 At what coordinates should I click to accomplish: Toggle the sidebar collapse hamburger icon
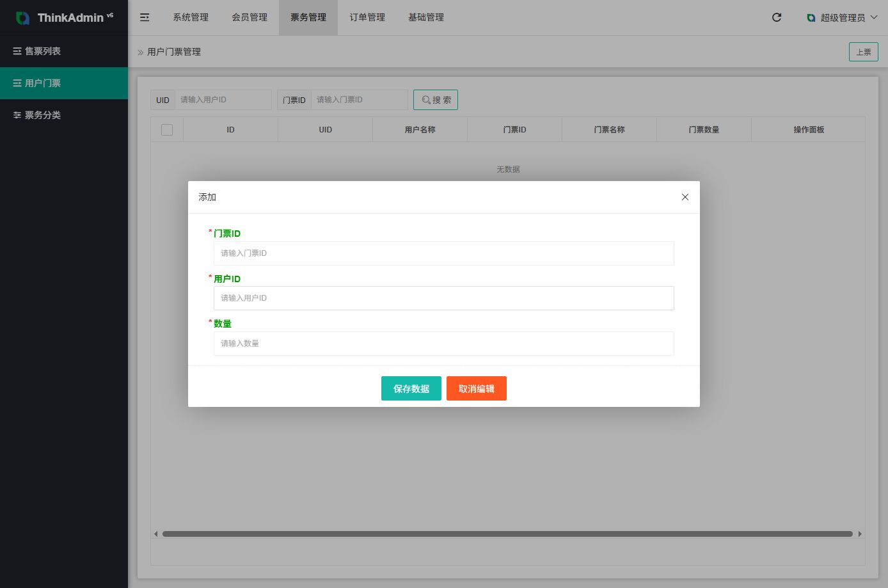click(145, 17)
